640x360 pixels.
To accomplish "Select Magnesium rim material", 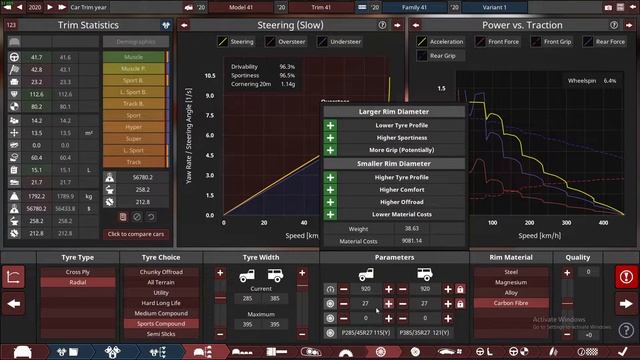I will [511, 282].
